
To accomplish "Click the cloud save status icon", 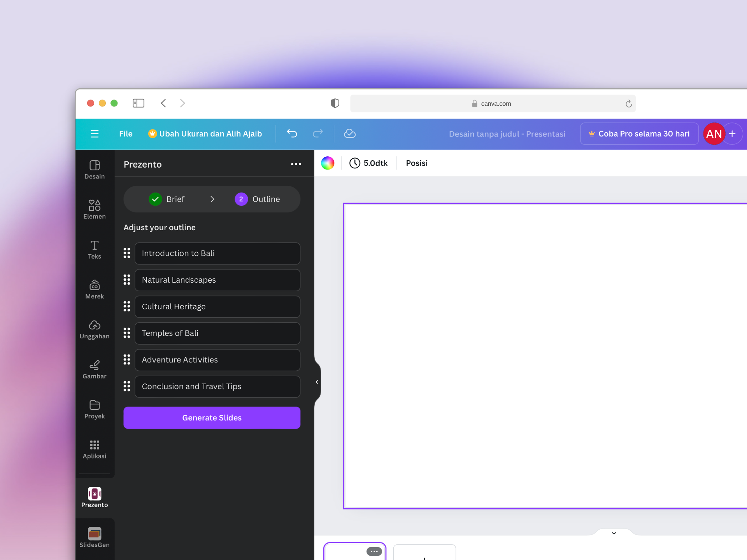I will tap(350, 134).
